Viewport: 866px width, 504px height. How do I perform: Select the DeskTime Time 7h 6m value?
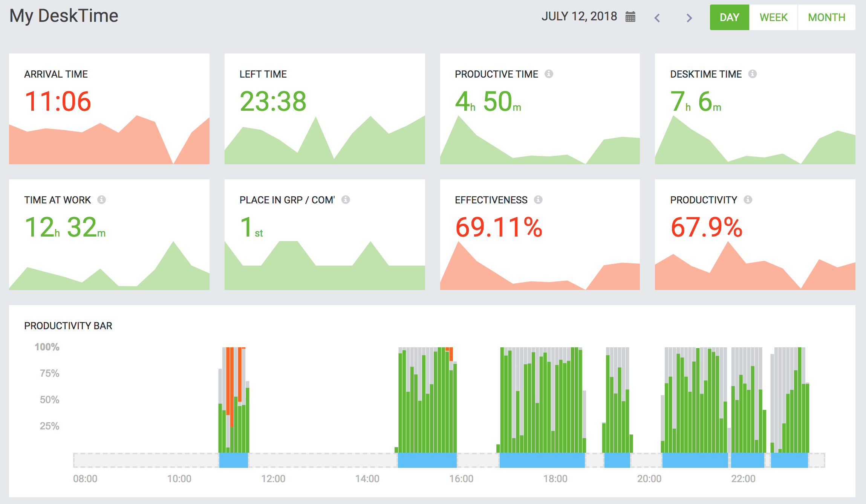pos(696,102)
